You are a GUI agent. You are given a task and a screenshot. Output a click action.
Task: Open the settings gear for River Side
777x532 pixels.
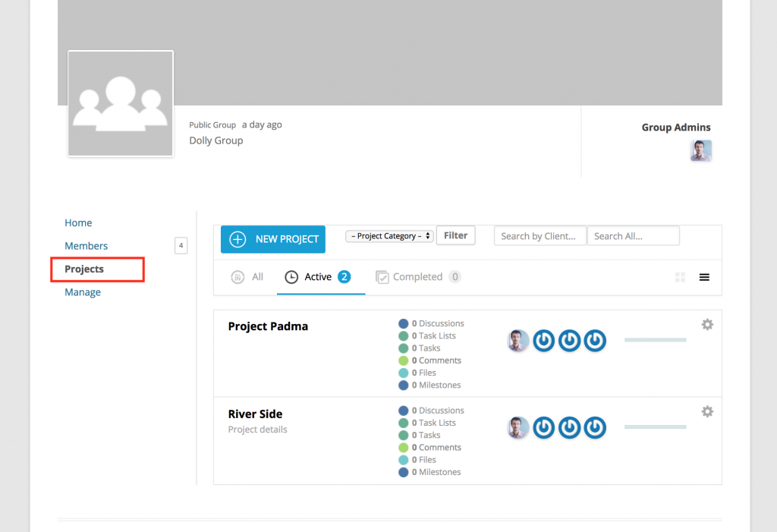707,411
